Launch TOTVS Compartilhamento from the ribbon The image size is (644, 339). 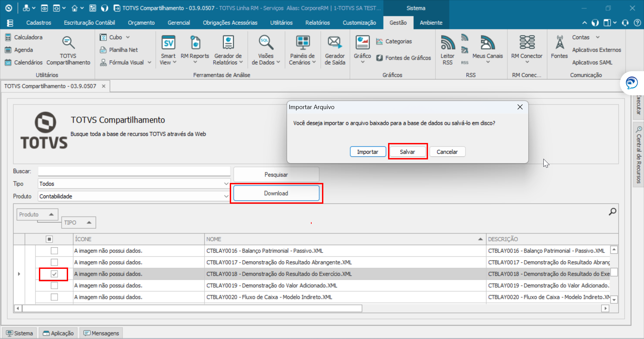(68, 50)
